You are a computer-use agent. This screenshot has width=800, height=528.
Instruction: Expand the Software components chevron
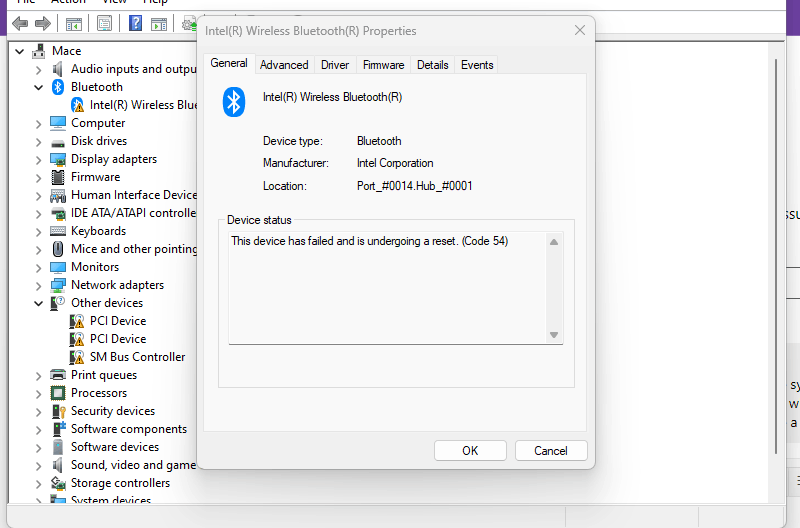pos(39,430)
